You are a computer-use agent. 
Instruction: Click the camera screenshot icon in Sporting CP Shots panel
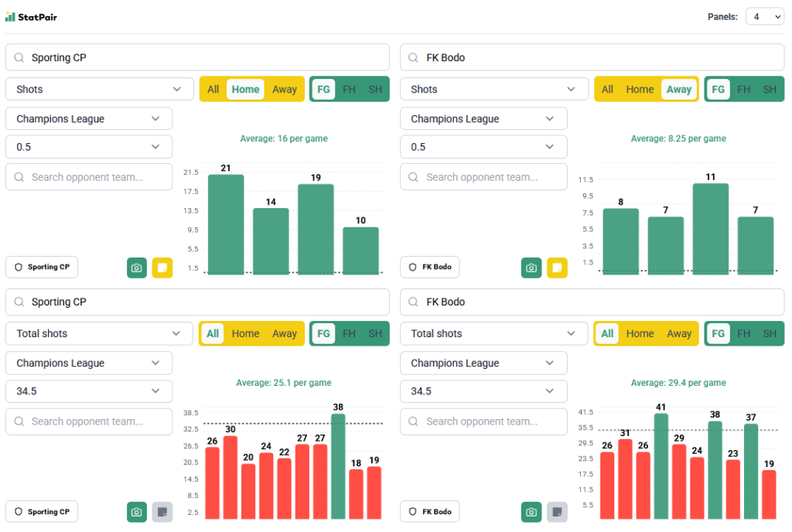point(137,268)
